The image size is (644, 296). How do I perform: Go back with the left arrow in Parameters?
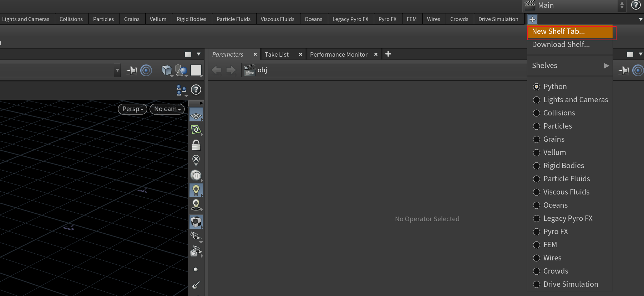(216, 70)
